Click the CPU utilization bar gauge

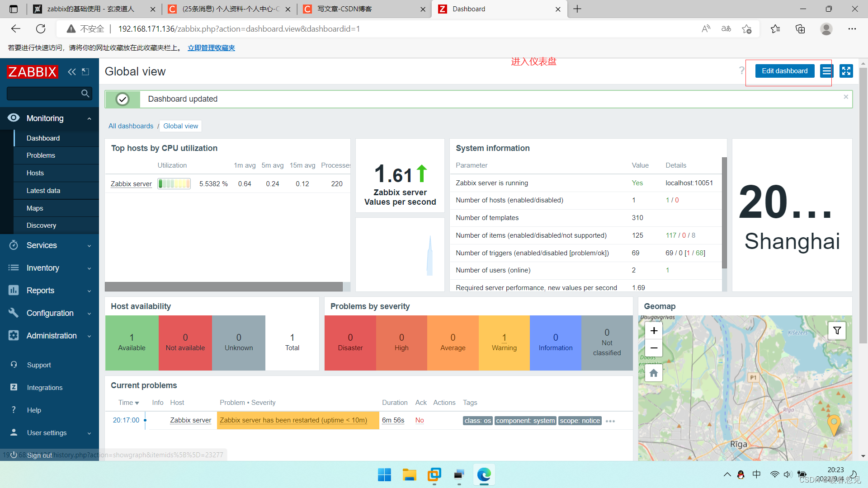tap(174, 184)
